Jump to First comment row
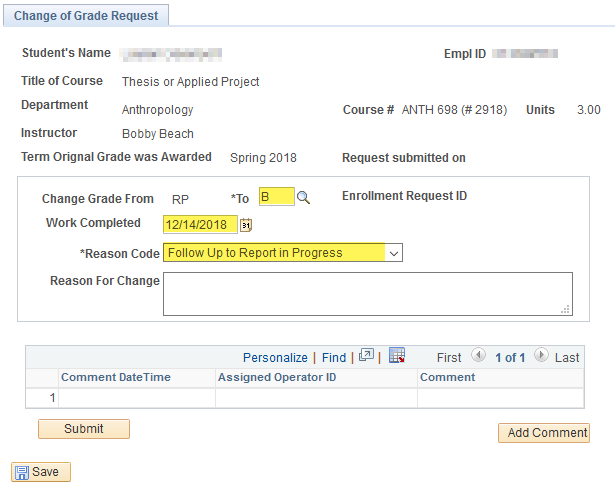615x491 pixels. point(449,358)
